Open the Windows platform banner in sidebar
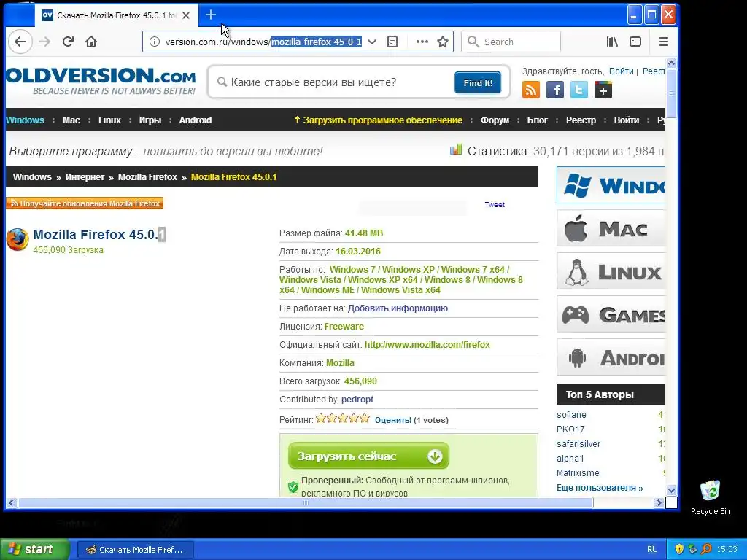 click(x=611, y=184)
